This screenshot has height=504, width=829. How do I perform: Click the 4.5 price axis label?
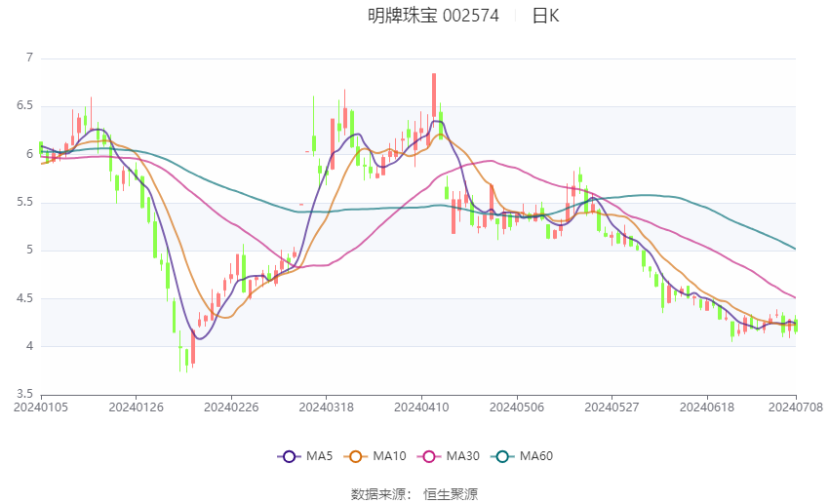click(x=24, y=298)
